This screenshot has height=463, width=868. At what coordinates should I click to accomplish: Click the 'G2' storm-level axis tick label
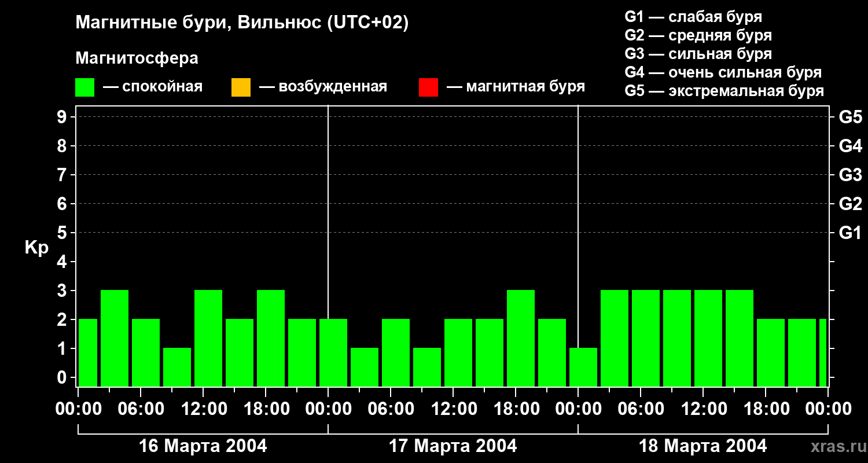(x=850, y=204)
